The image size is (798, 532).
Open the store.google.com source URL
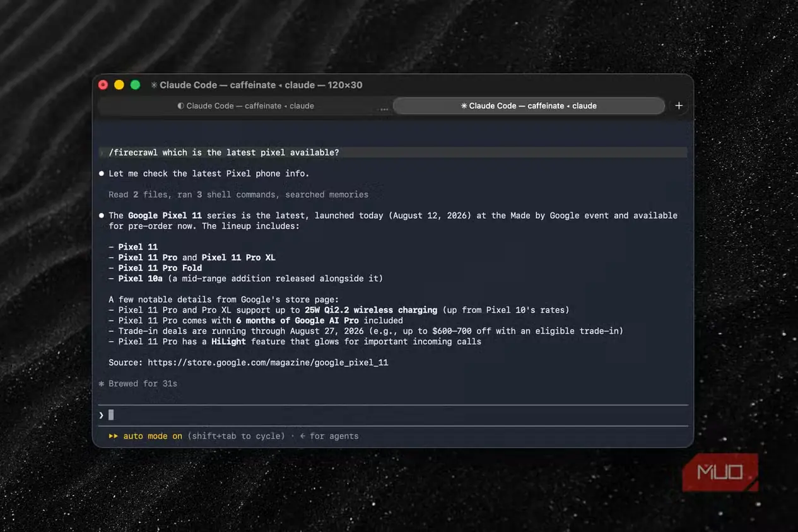(268, 362)
